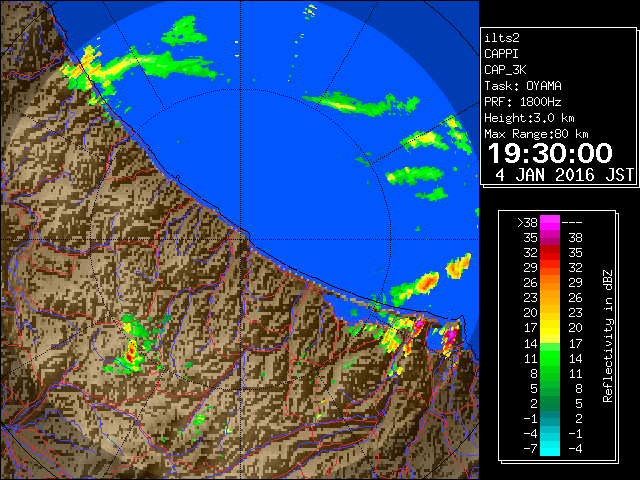Click the red echo core inland southwest

[x=131, y=353]
